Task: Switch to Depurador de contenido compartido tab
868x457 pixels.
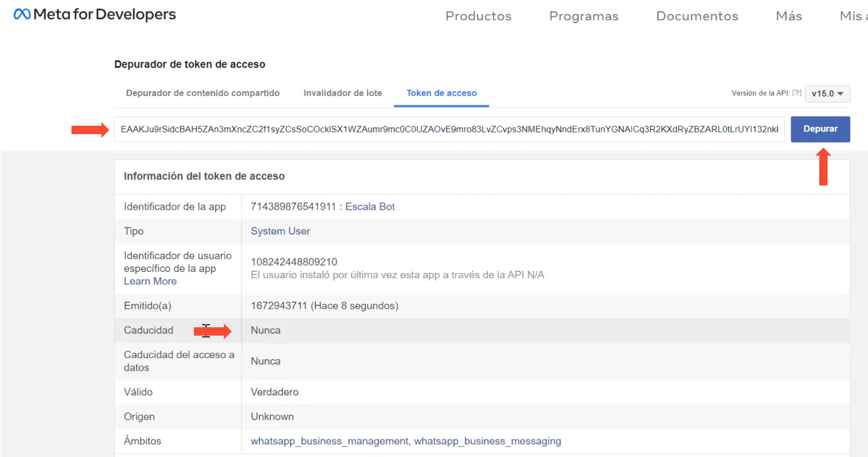Action: [x=203, y=93]
